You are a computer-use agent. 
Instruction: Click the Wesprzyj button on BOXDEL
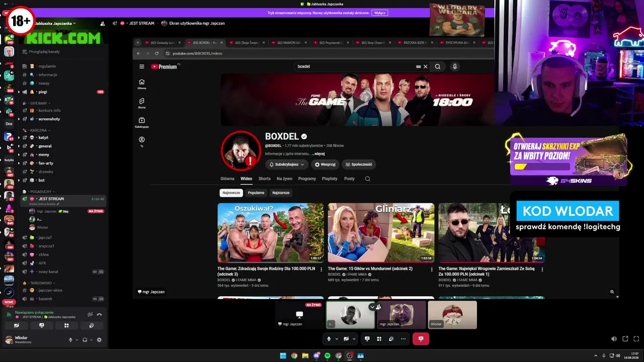pos(325,164)
